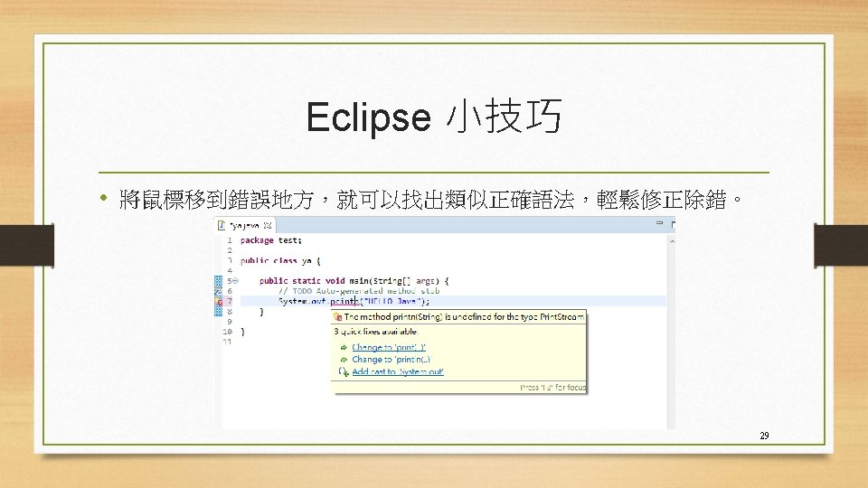Apply quick fix Change to 'print(..)'
868x488 pixels.
click(x=389, y=347)
